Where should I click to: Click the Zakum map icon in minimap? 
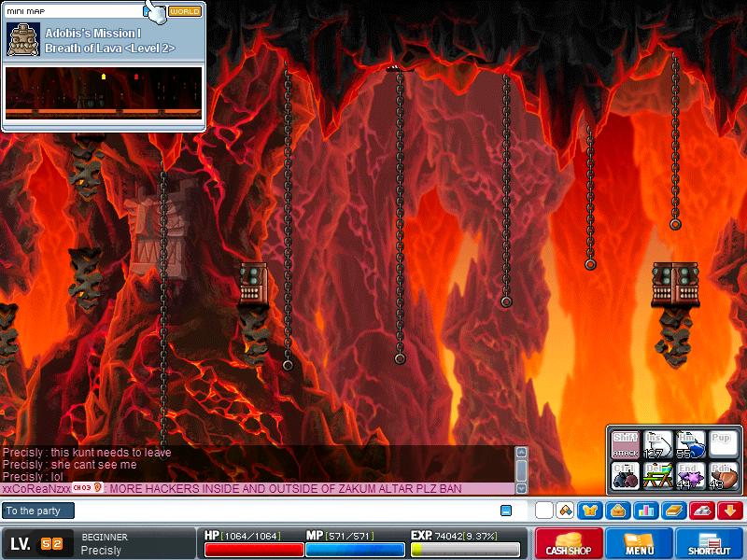click(x=22, y=40)
